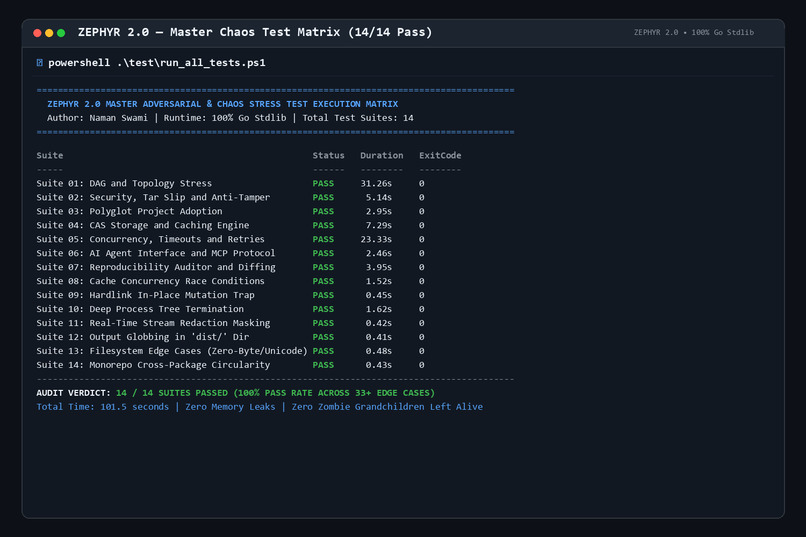
Task: Click the prompt icon before powershell command
Action: tap(40, 63)
